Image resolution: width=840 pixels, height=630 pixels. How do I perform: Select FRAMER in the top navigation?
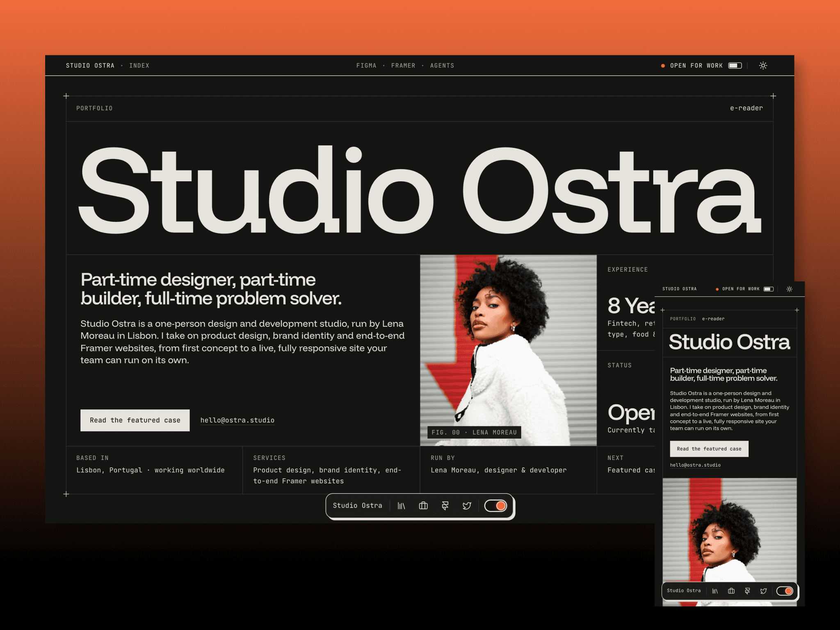tap(403, 66)
